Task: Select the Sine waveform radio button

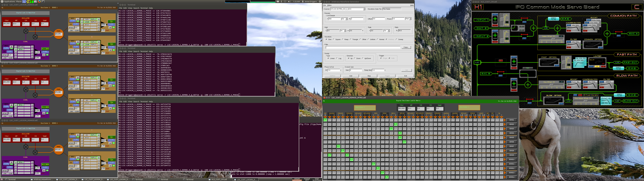Action: (x=326, y=39)
